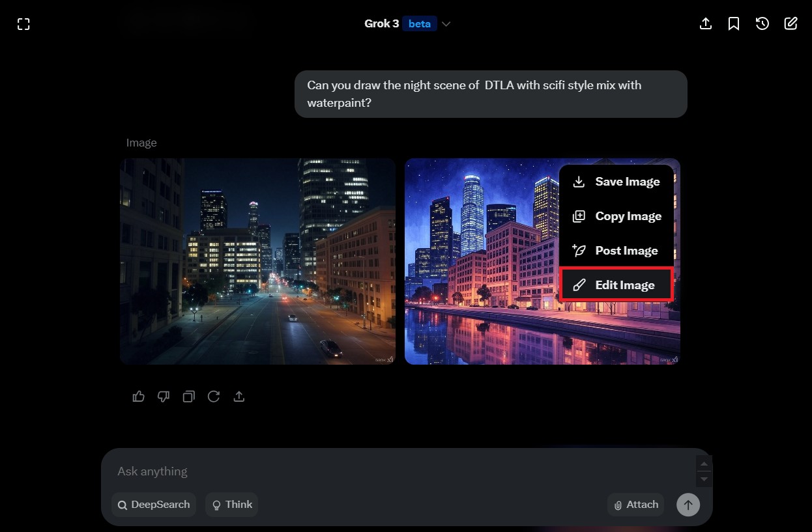The image size is (812, 532).
Task: Open the chat history panel
Action: click(x=762, y=23)
